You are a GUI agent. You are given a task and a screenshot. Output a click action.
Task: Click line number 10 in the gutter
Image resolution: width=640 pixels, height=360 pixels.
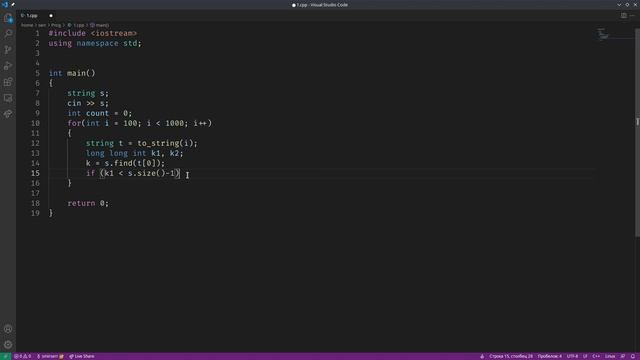click(35, 123)
